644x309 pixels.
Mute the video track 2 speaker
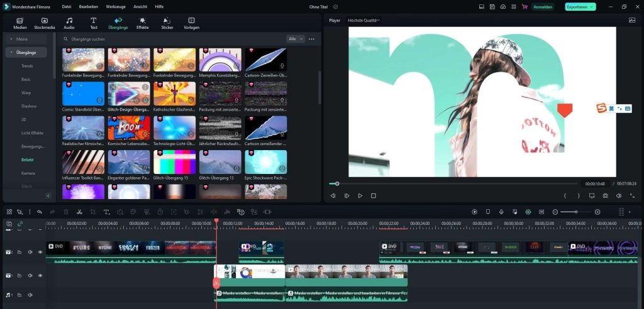tap(30, 252)
